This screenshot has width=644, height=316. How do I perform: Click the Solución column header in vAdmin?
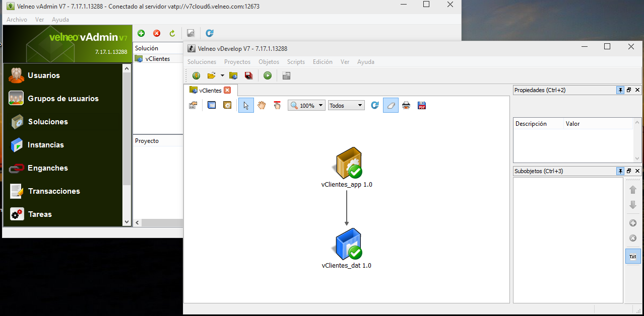[x=158, y=48]
